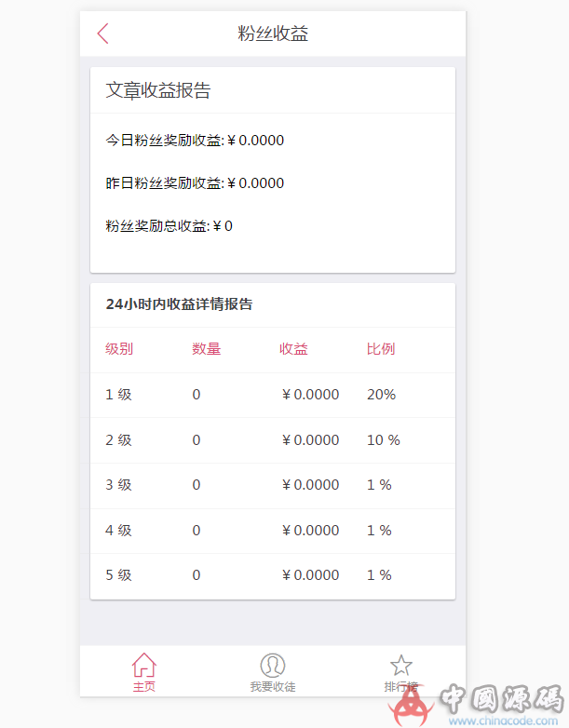The width and height of the screenshot is (569, 728).
Task: Click the ￥0.0000 earnings in 4 级 row
Action: pyautogui.click(x=310, y=531)
